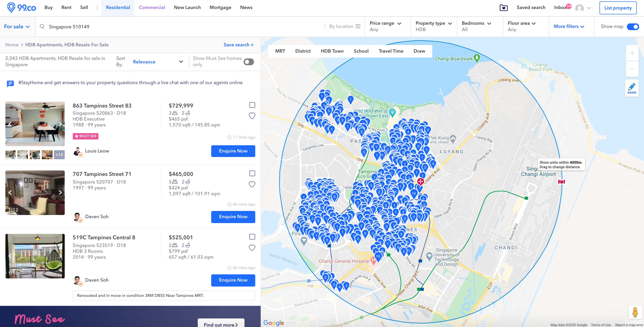The height and width of the screenshot is (327, 644).
Task: Show previous photo of 863 Tampines listing
Action: (x=10, y=124)
